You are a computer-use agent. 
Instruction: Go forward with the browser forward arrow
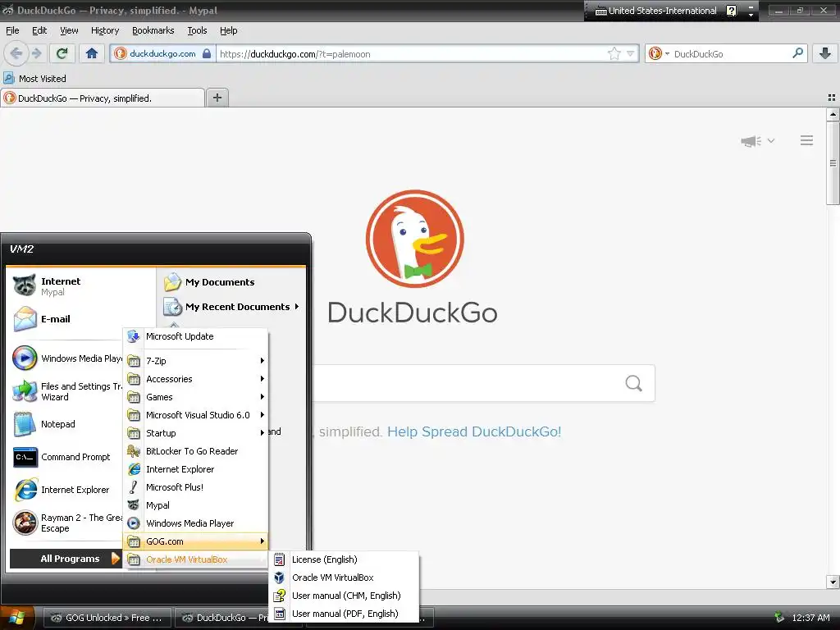[x=36, y=53]
